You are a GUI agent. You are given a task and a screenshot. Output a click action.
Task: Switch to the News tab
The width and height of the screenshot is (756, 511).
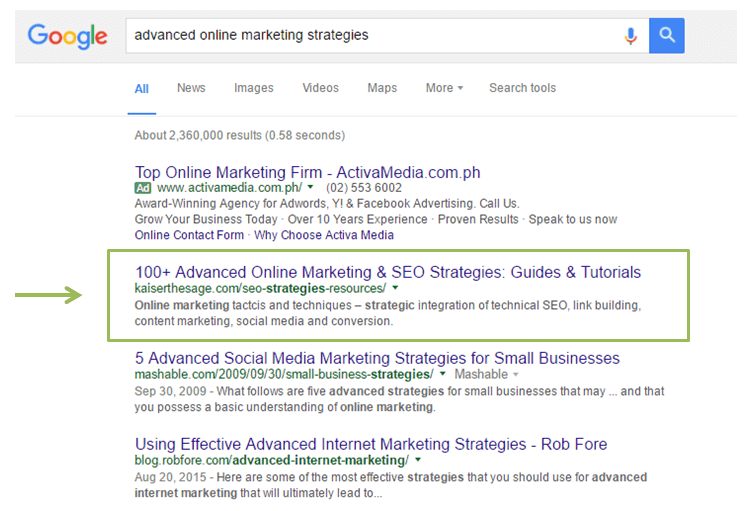[191, 88]
